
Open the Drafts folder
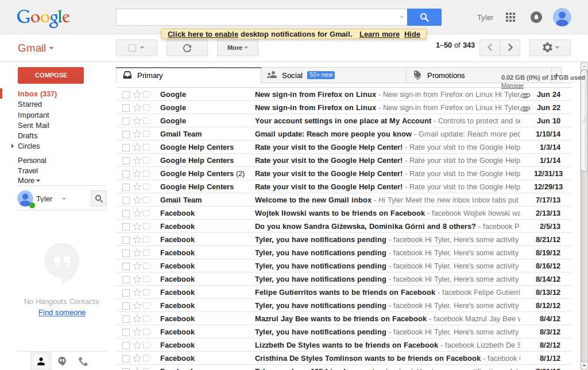point(28,135)
